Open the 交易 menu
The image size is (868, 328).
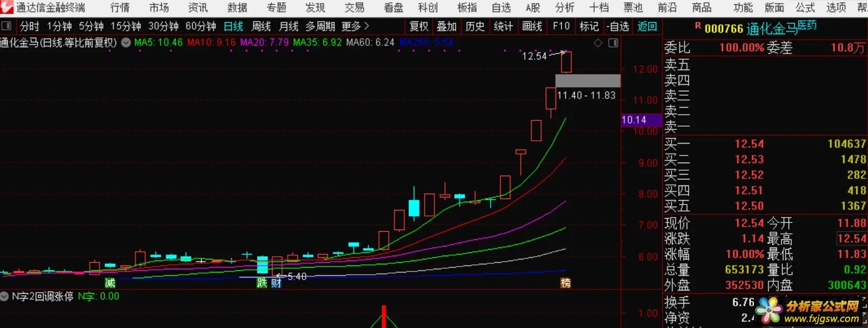coord(355,8)
